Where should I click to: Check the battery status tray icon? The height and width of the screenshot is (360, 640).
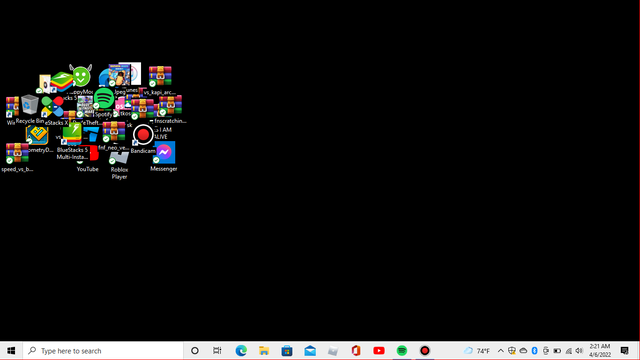tap(557, 351)
